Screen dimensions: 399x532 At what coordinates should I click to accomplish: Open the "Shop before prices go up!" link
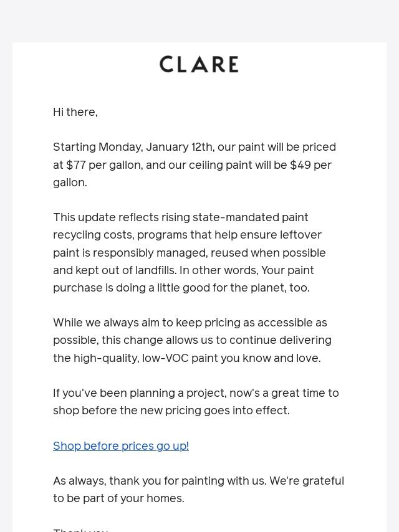120,446
